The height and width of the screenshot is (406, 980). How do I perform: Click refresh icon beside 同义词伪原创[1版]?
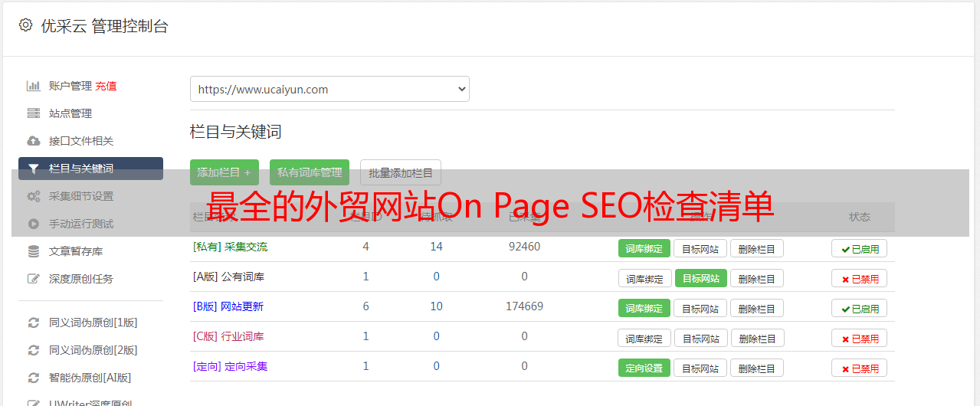(x=33, y=323)
